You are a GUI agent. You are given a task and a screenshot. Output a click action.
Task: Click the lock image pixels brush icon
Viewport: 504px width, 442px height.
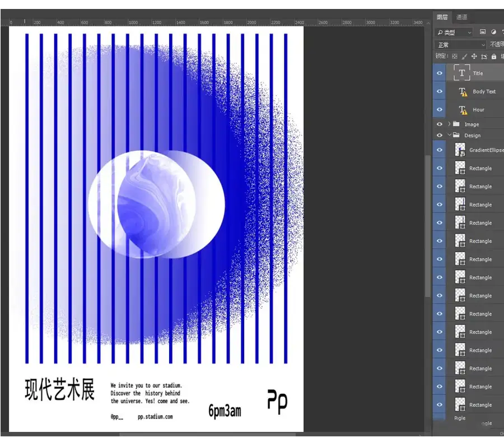click(464, 57)
